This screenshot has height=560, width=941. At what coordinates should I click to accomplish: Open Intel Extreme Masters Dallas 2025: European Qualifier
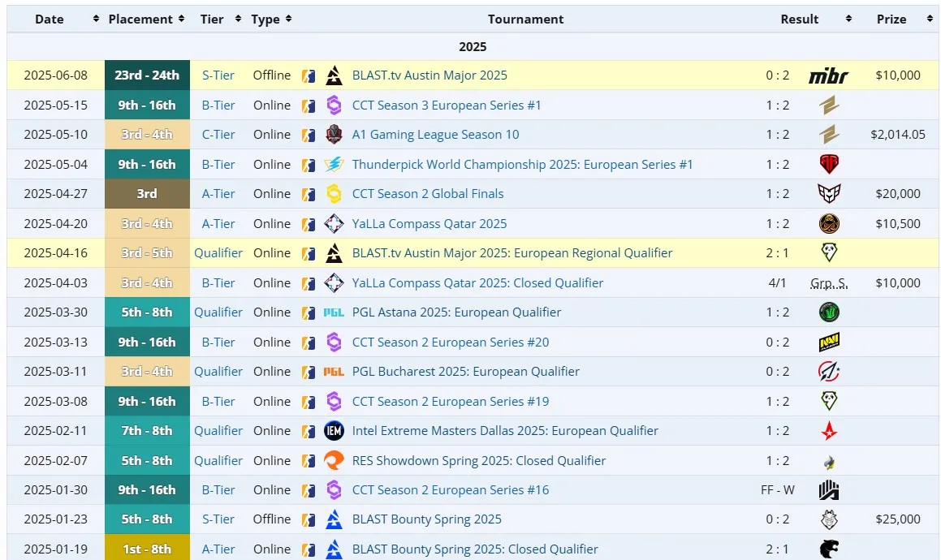point(505,431)
